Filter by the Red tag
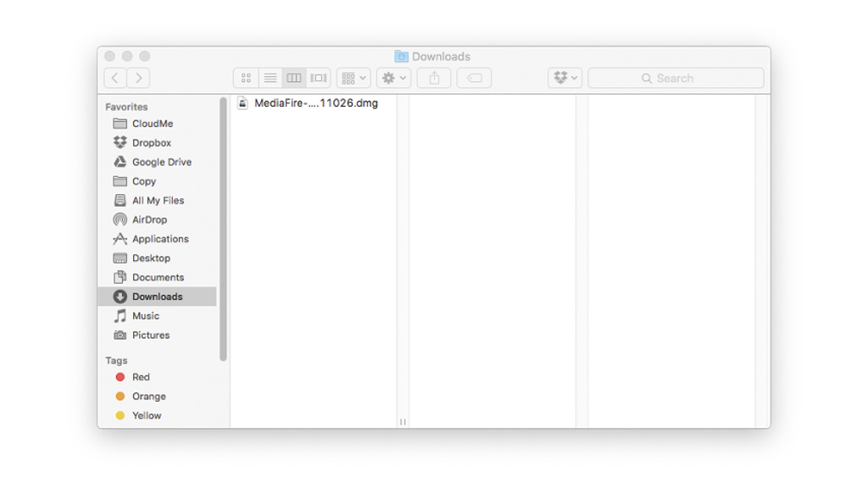868x488 pixels. point(141,377)
